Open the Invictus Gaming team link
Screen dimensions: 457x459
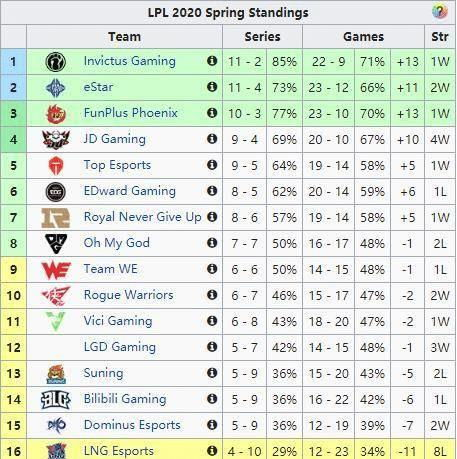point(130,61)
